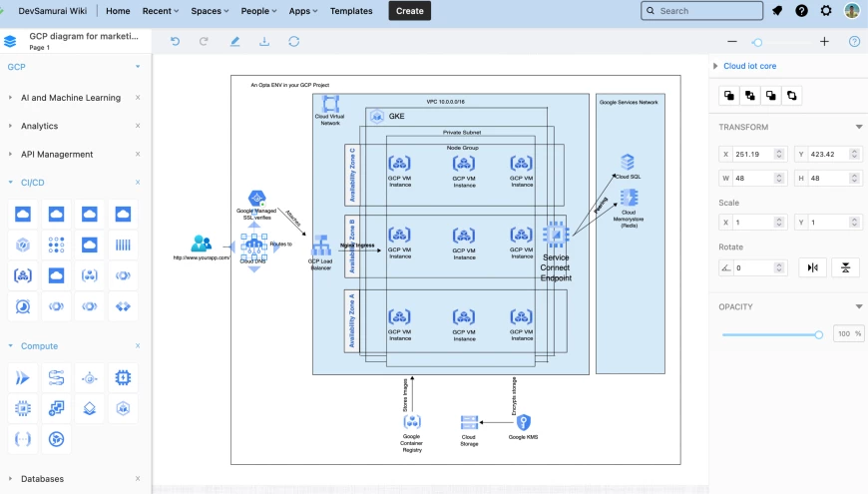This screenshot has width=868, height=494.
Task: Click the X position input field
Action: coord(752,154)
